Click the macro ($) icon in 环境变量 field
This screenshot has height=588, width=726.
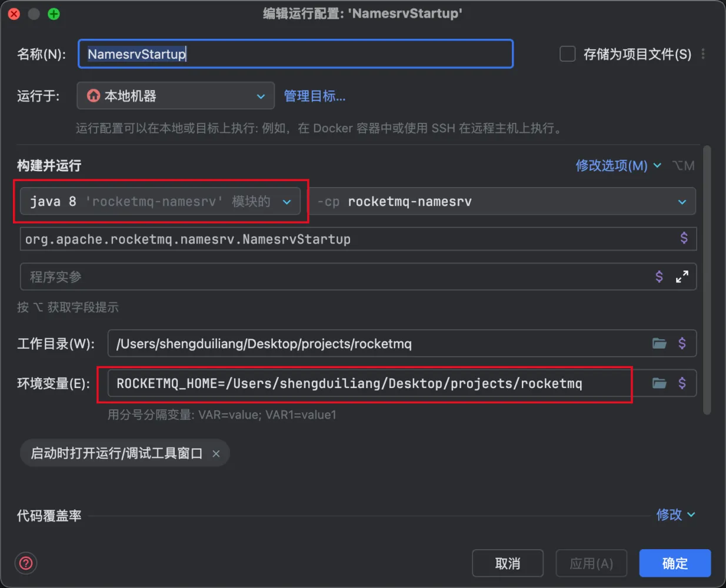coord(683,383)
